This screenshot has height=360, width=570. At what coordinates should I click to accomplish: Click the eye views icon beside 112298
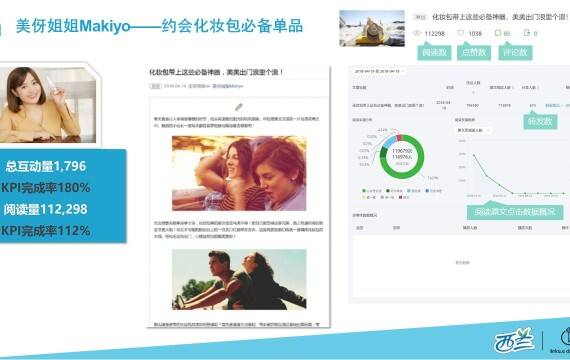[417, 33]
